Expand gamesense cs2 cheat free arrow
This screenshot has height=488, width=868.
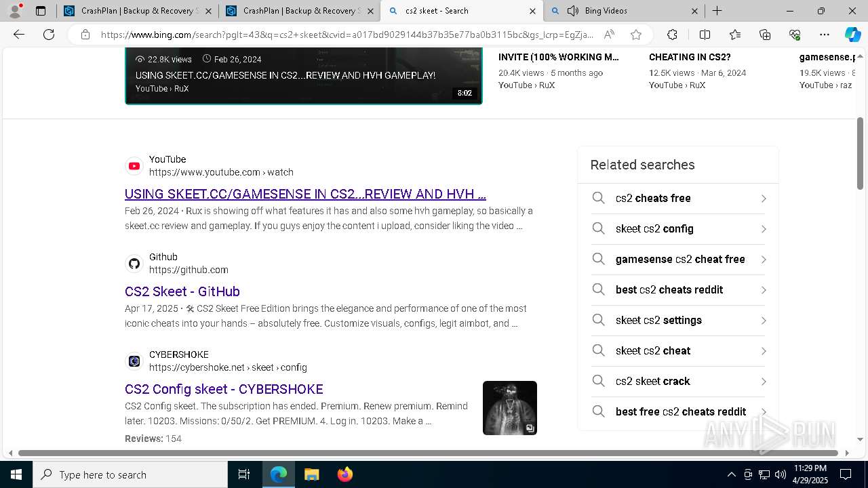pyautogui.click(x=764, y=260)
